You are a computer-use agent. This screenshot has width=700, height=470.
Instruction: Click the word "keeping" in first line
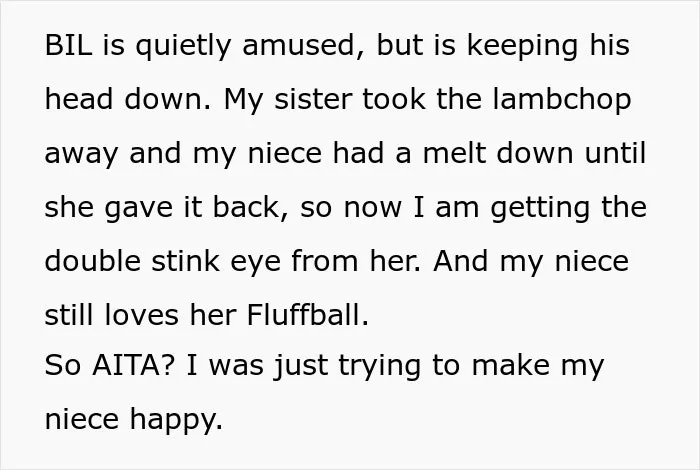click(x=522, y=46)
